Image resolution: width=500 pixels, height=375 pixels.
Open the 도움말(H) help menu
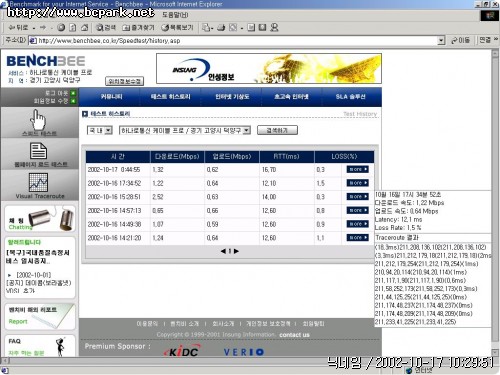175,15
